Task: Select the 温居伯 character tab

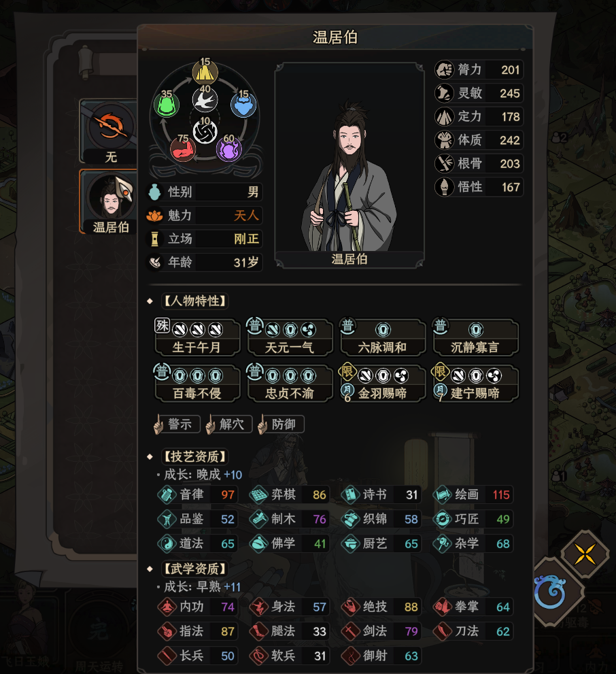Action: click(109, 201)
